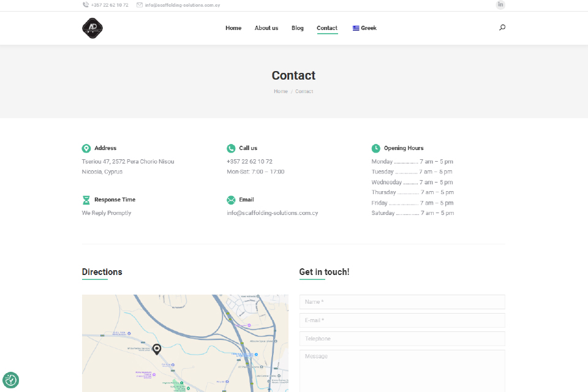Focus the Name input field
This screenshot has width=588, height=392.
[402, 302]
